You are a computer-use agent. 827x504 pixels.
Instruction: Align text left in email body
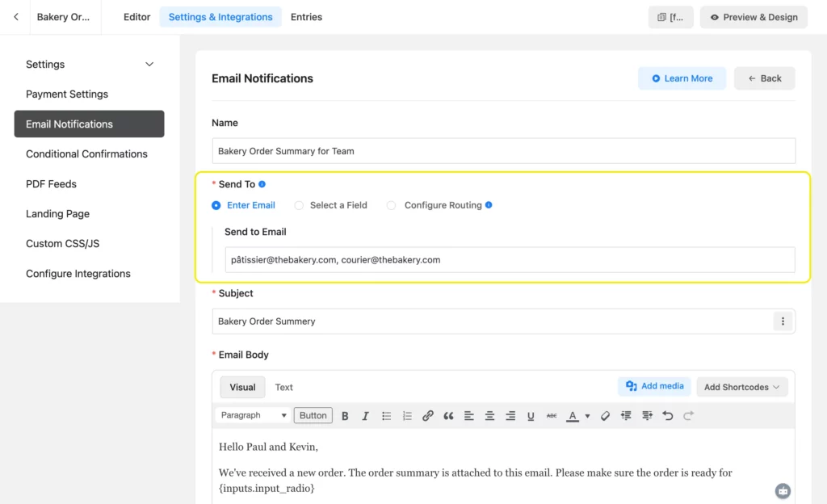tap(469, 415)
